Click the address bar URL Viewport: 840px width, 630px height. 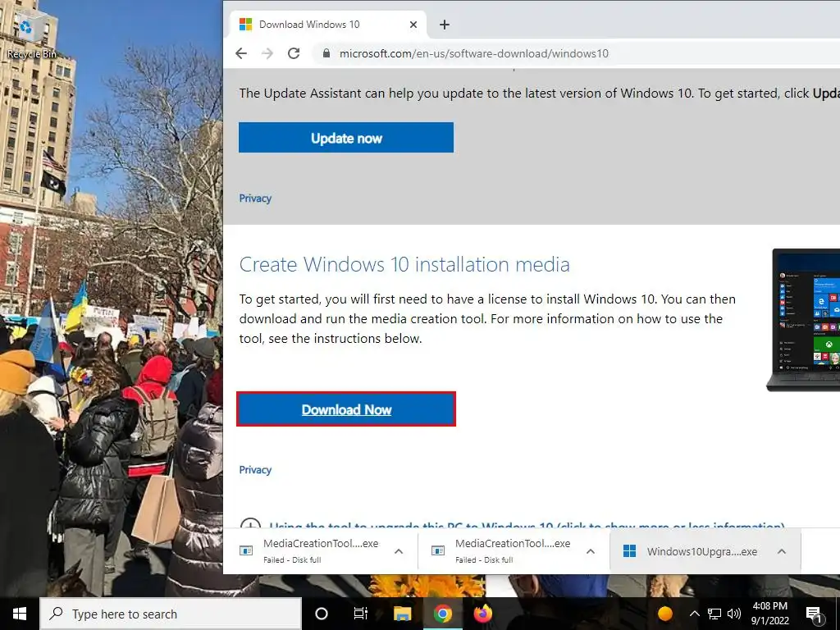[x=473, y=53]
